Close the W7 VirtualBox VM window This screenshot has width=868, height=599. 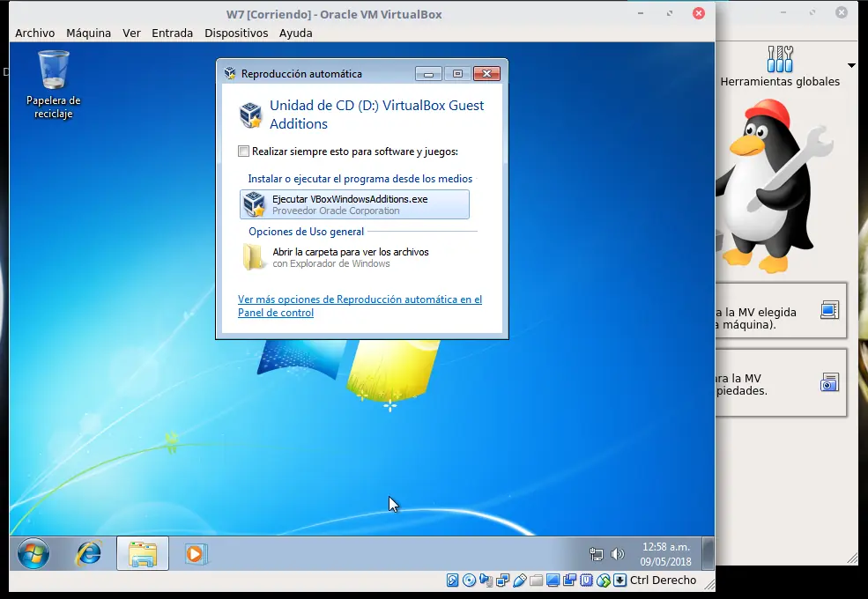[699, 13]
